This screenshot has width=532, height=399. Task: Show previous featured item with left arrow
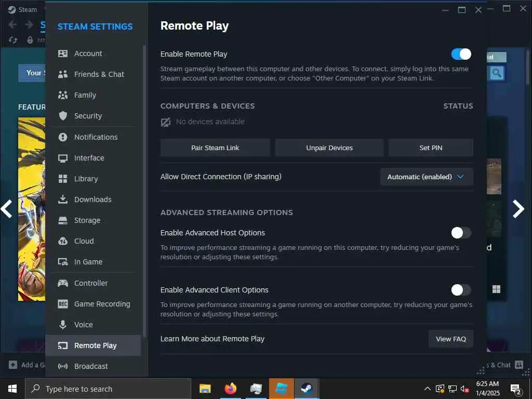point(6,209)
